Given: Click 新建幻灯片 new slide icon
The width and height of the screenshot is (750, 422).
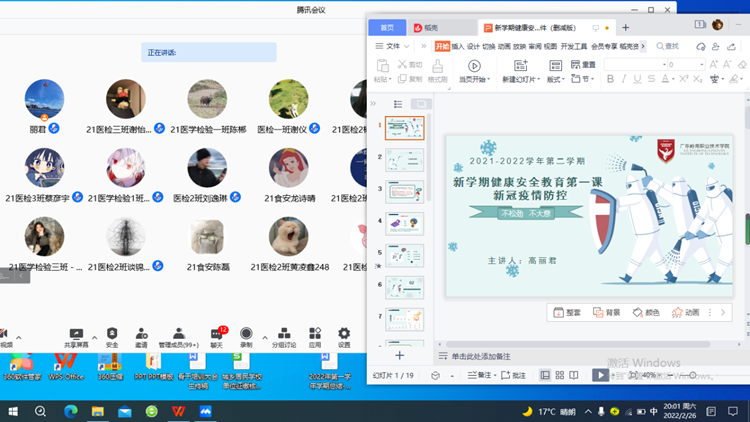Looking at the screenshot, I should click(x=520, y=66).
